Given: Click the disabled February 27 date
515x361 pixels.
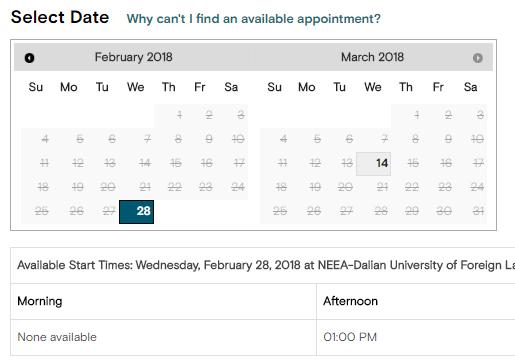Looking at the screenshot, I should point(109,211).
